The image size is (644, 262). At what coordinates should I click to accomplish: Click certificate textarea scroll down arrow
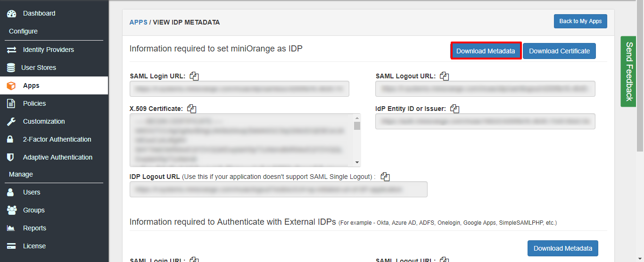(357, 163)
